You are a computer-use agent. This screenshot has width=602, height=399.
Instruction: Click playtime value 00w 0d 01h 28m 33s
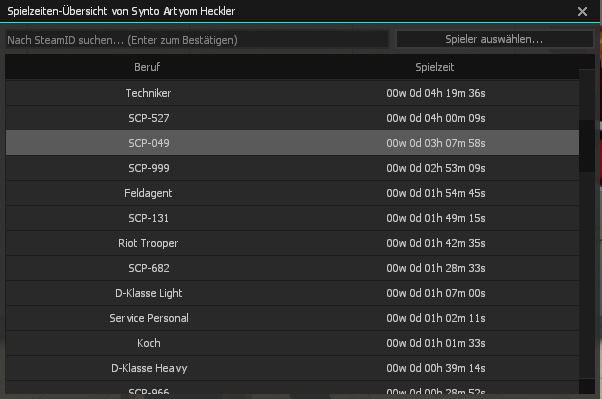436,268
